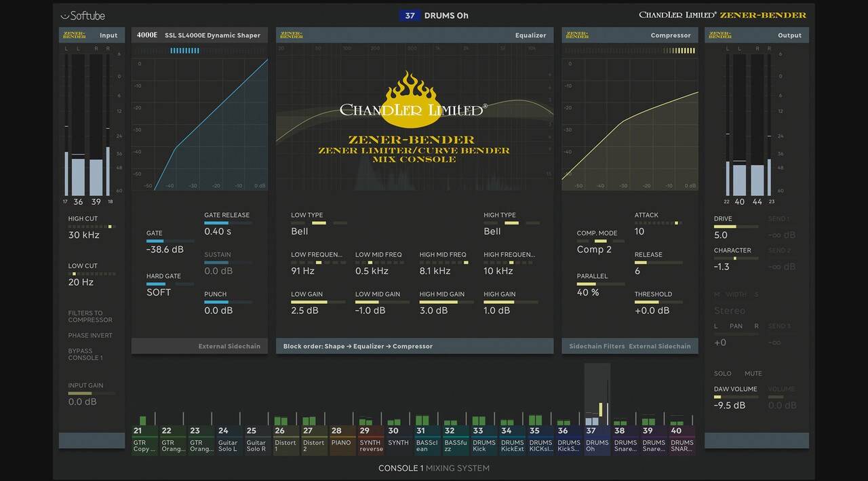Select channel 28 PIANO

(x=342, y=440)
